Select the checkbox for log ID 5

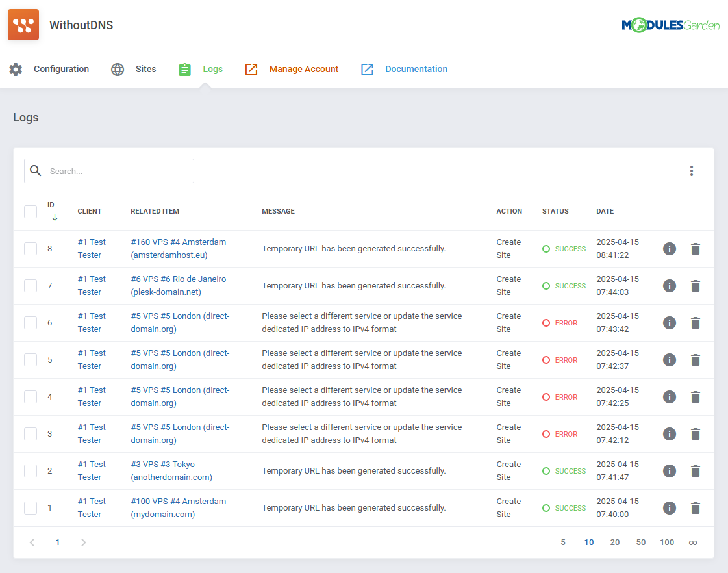coord(31,360)
